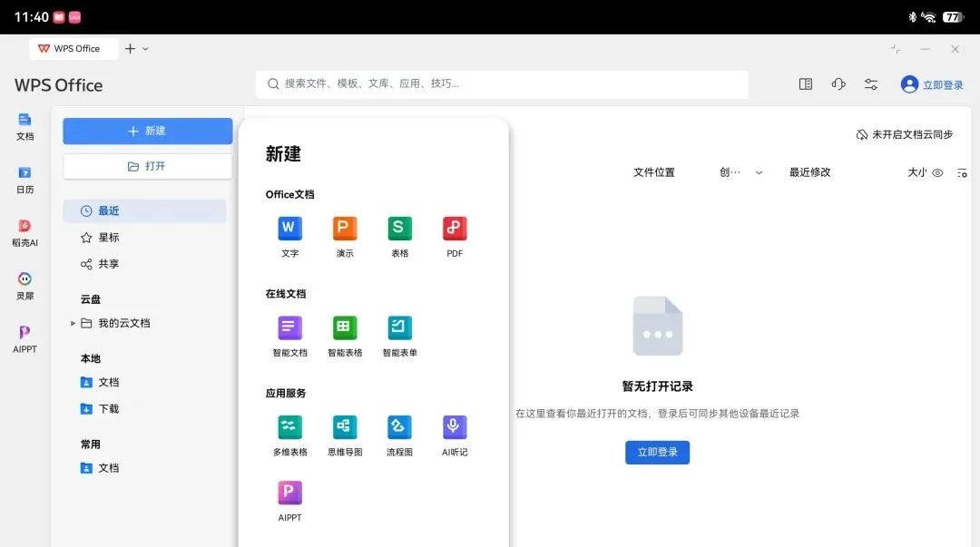Click 立即登录 link at top right
The image size is (980, 547).
point(943,85)
